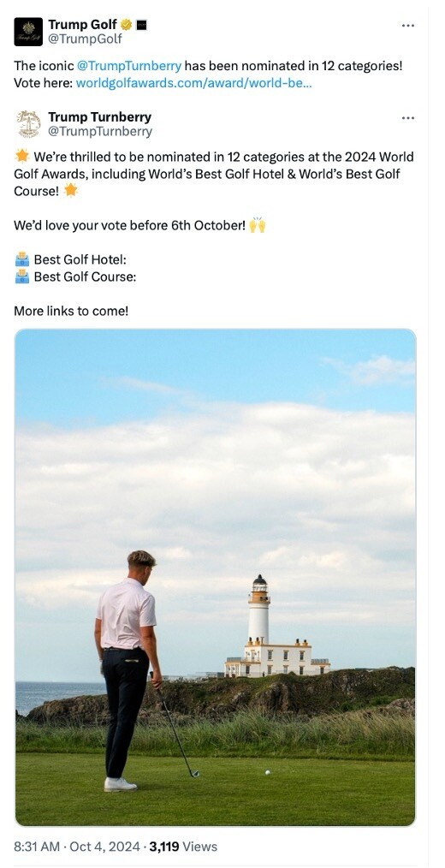
Task: Click the ballot box emoji beside Best Golf Course
Action: 22,276
